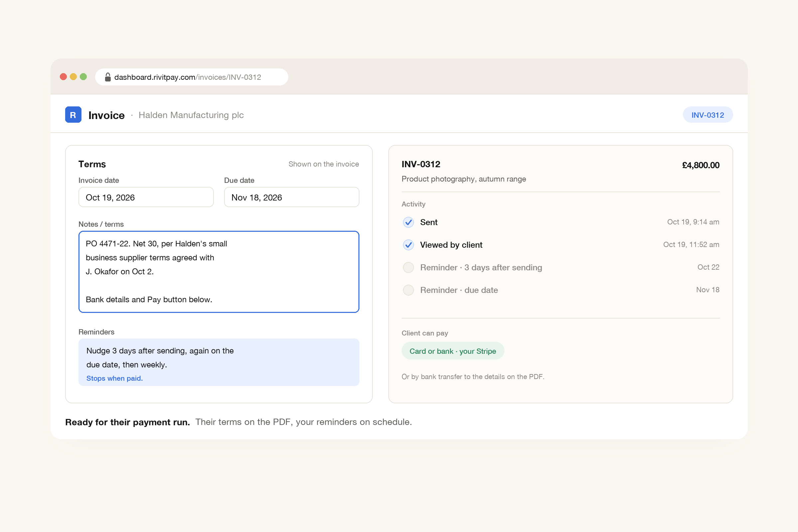Click the Viewed by client activity label
Viewport: 798px width, 532px height.
(451, 245)
